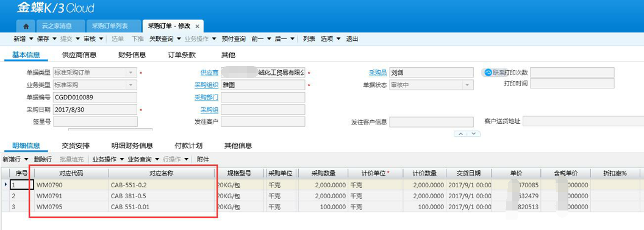The width and height of the screenshot is (644, 230).
Task: Click 退出 to exit the form
Action: click(352, 39)
